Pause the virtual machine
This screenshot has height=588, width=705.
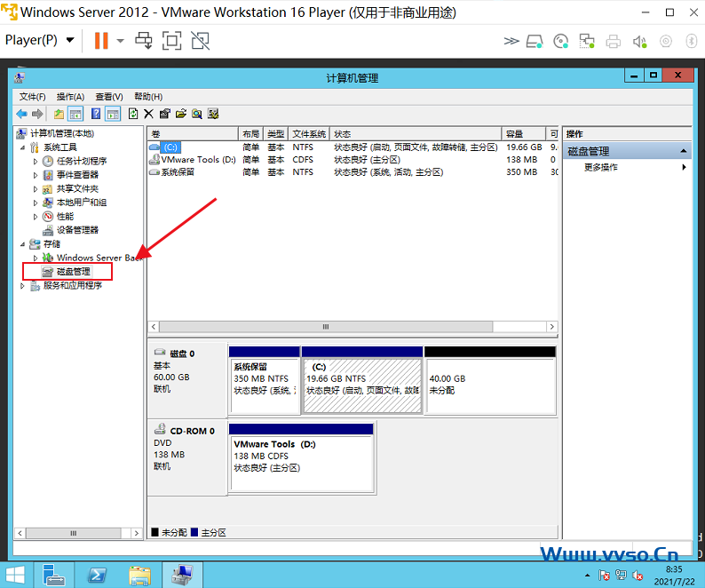101,41
